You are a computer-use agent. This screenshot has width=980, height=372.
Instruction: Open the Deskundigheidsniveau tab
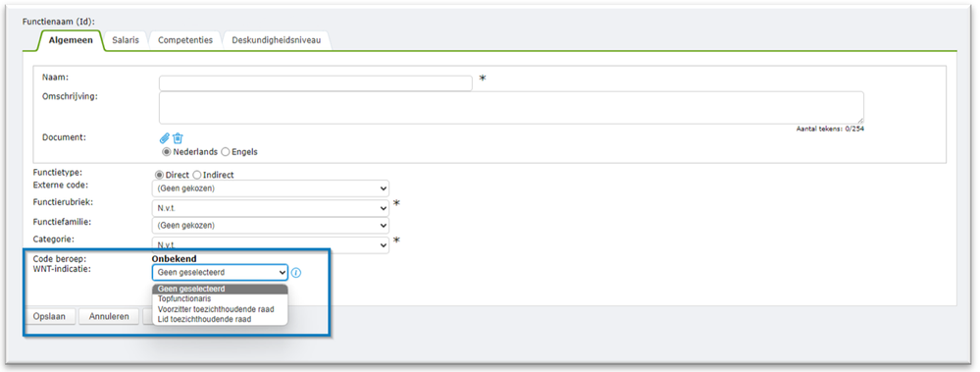277,40
